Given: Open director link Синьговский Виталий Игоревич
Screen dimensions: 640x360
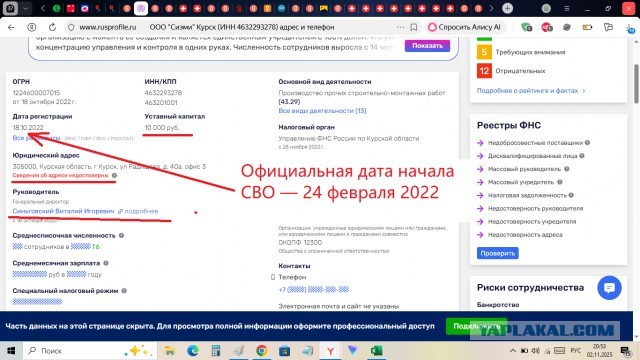Looking at the screenshot, I should coord(63,211).
